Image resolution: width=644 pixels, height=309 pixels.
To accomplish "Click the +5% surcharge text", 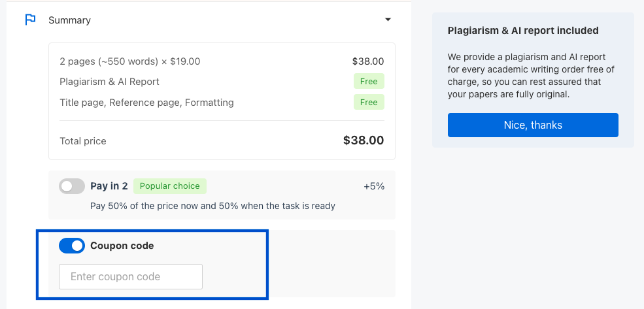I will click(x=374, y=186).
